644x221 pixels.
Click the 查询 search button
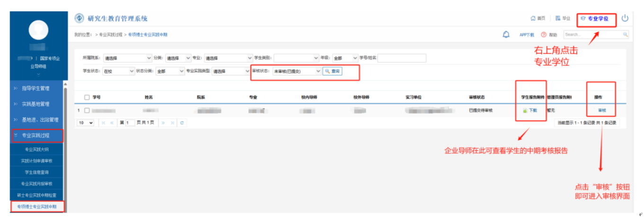pyautogui.click(x=332, y=71)
